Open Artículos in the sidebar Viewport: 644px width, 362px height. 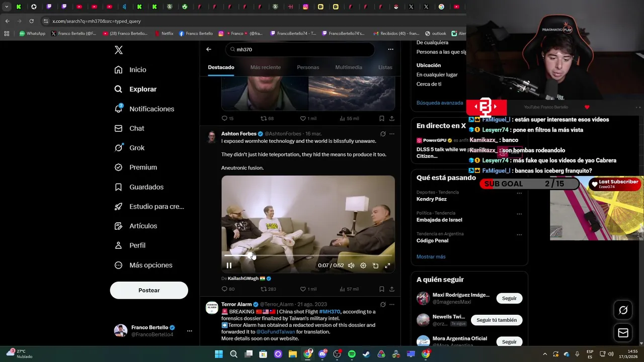point(136,226)
